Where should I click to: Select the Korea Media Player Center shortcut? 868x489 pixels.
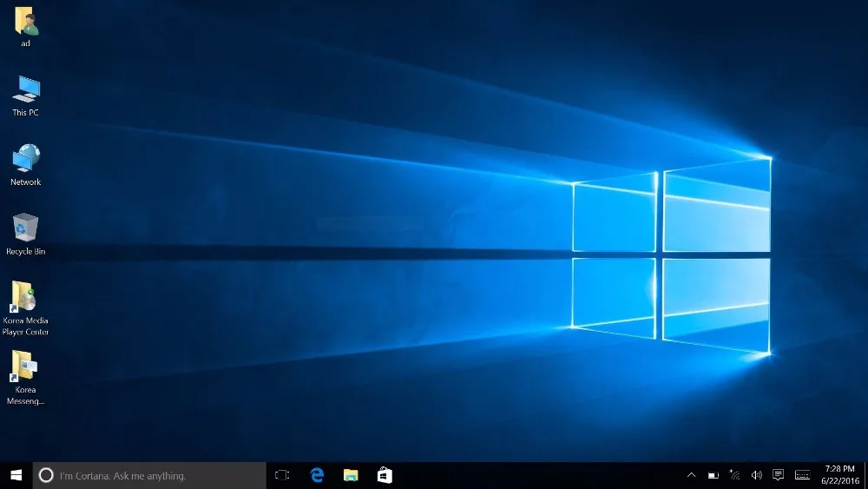[x=23, y=296]
